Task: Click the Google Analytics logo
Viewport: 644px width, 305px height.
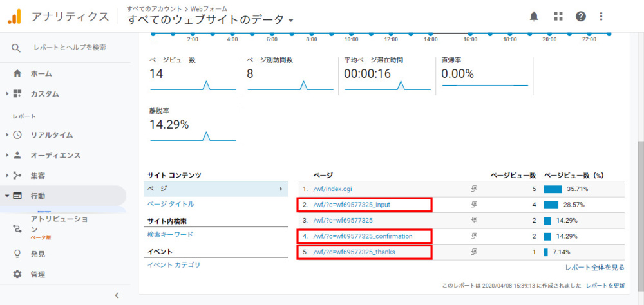Action: [15, 17]
